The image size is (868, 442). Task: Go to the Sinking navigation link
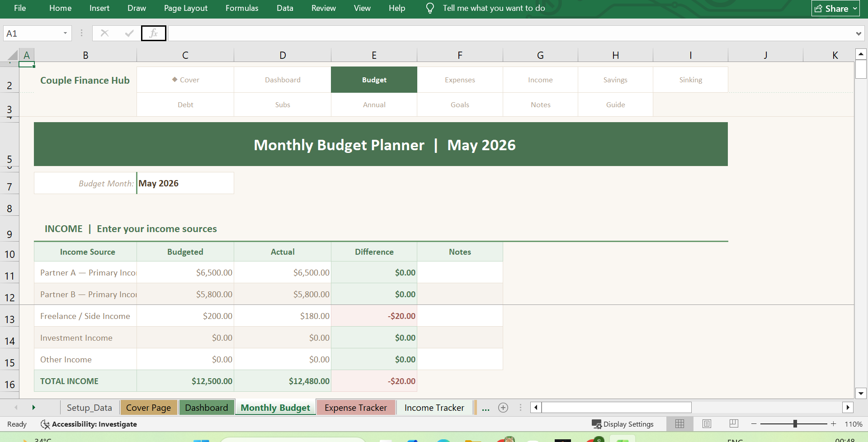pyautogui.click(x=691, y=80)
